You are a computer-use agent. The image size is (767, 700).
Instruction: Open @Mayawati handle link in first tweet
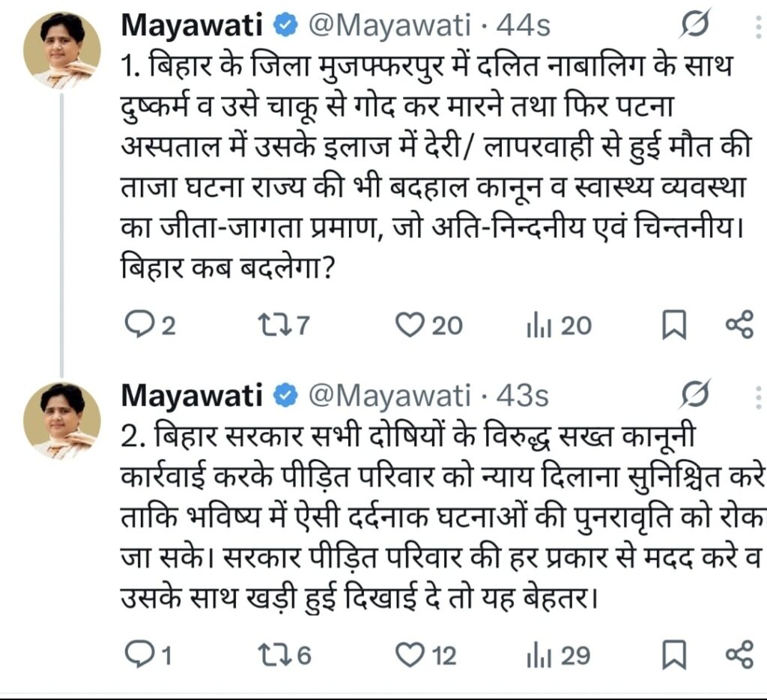click(389, 25)
